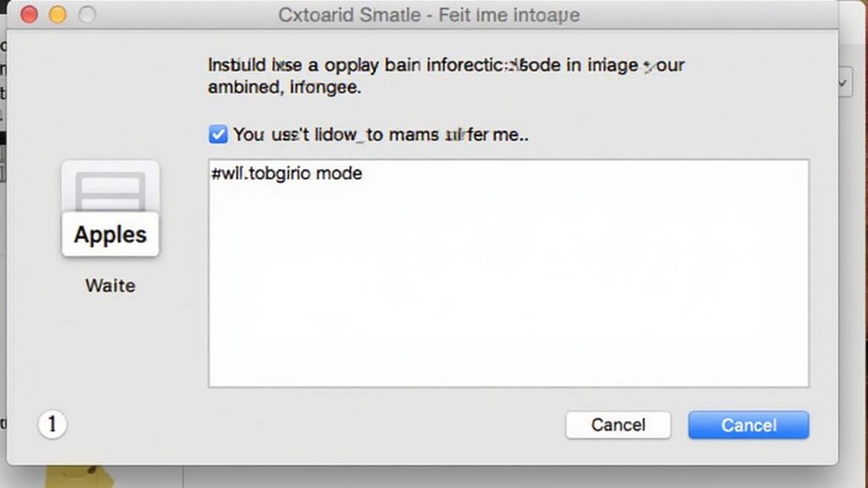Click the Apples app icon
The width and height of the screenshot is (868, 488).
point(110,233)
